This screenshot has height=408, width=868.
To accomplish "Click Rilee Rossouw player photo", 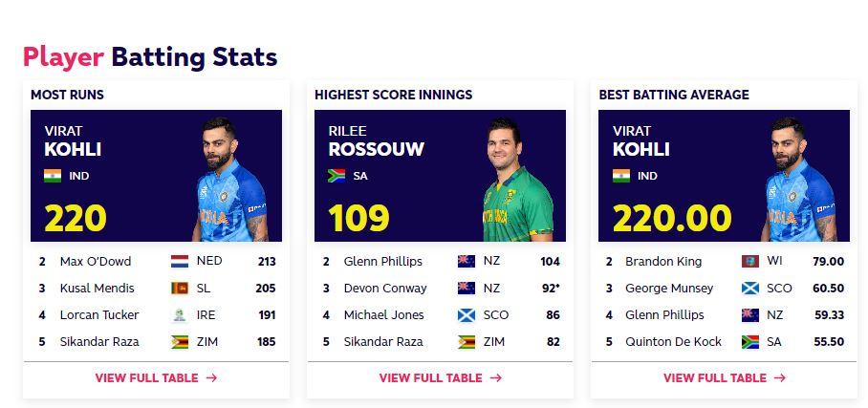I will 516,182.
